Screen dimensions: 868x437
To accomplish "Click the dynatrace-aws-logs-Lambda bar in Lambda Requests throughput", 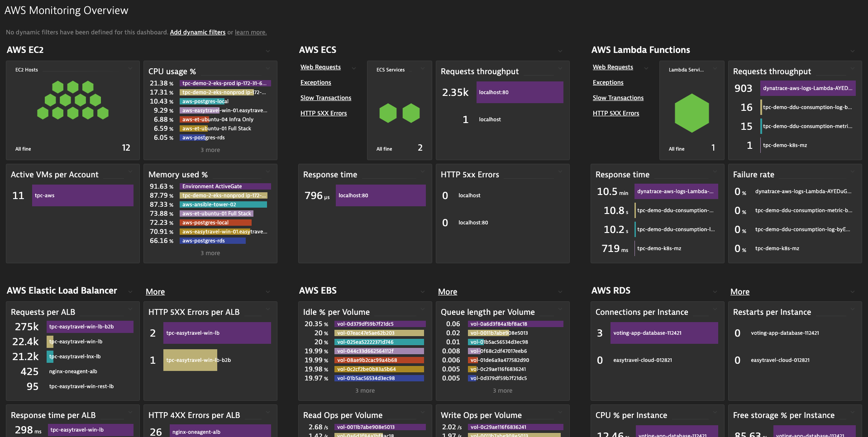I will tap(808, 88).
